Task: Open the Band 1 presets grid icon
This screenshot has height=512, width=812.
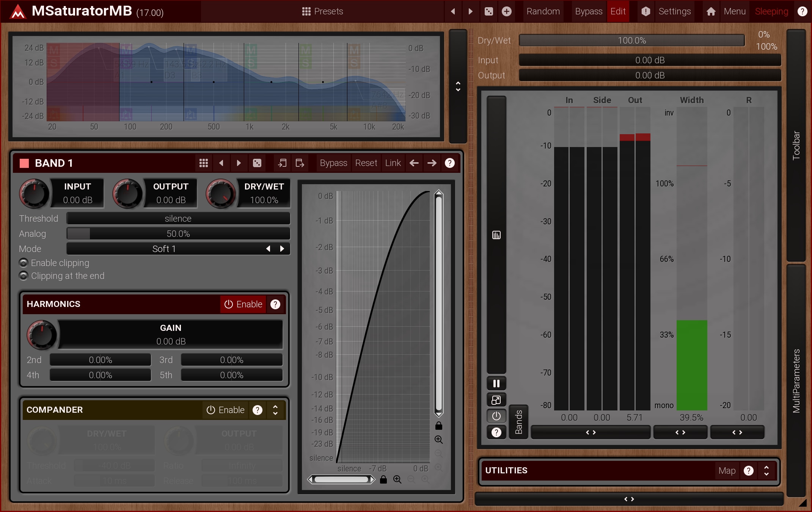Action: click(x=203, y=163)
